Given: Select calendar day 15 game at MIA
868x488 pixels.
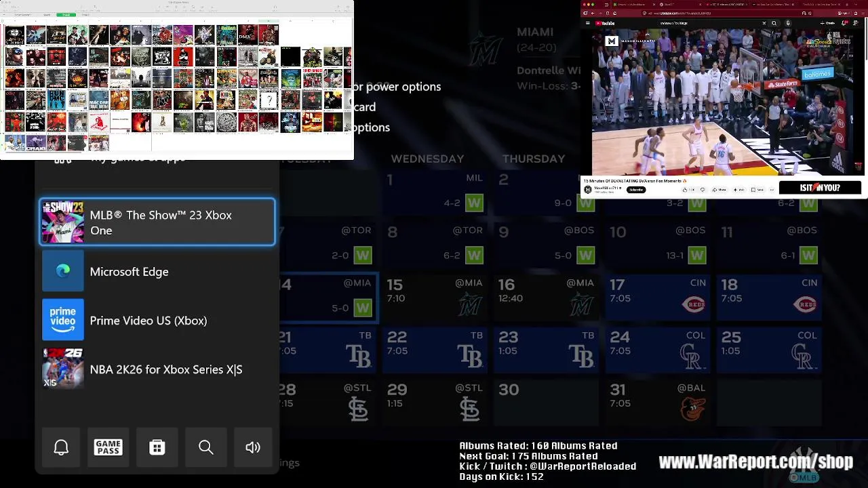Looking at the screenshot, I should pyautogui.click(x=435, y=298).
